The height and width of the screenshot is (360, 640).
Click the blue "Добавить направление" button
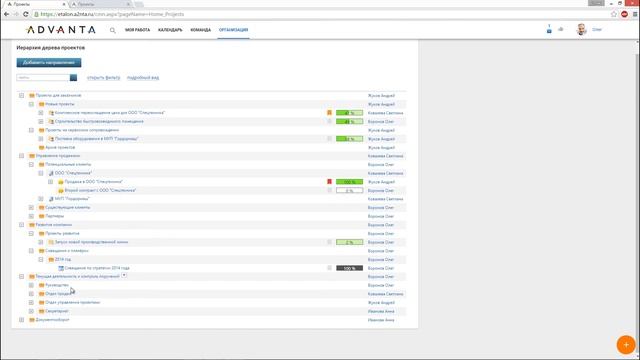coord(49,62)
